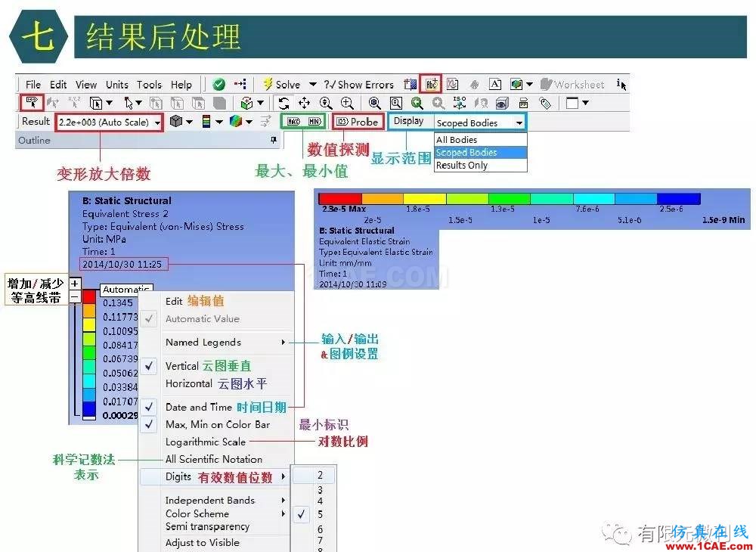Click the red swatch on vertical legend
756x552 pixels.
click(x=89, y=296)
